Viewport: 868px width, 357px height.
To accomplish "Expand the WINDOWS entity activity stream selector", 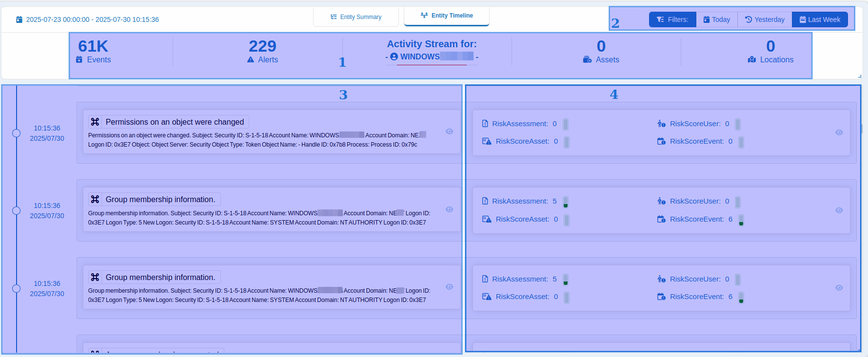I will 432,57.
